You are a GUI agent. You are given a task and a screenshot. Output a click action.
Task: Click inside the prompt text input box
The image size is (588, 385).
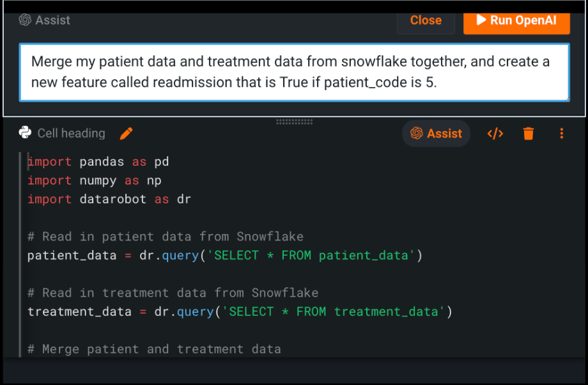(x=294, y=72)
